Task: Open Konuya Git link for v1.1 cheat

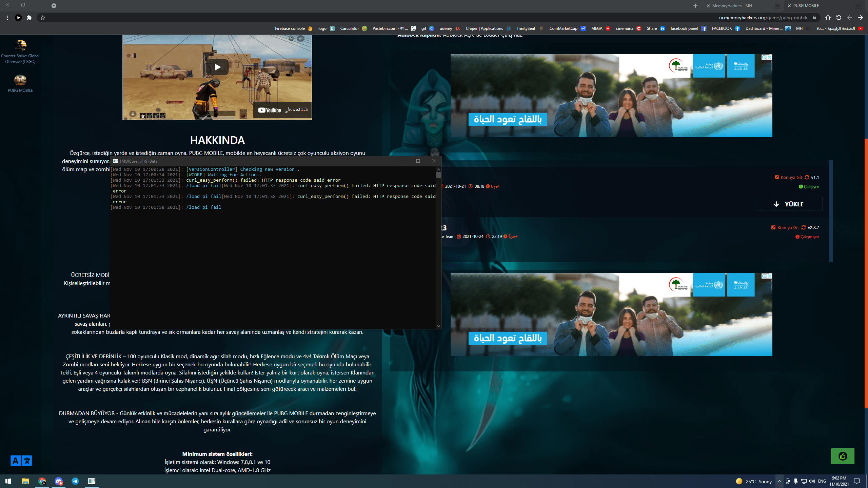Action: pos(789,177)
